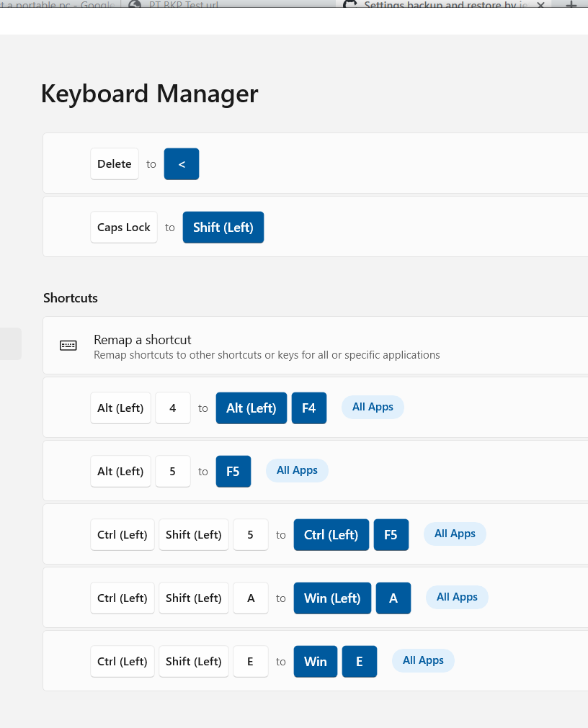The image size is (588, 728).
Task: Click the Shift (Left) target of Caps Lock
Action: coord(223,228)
